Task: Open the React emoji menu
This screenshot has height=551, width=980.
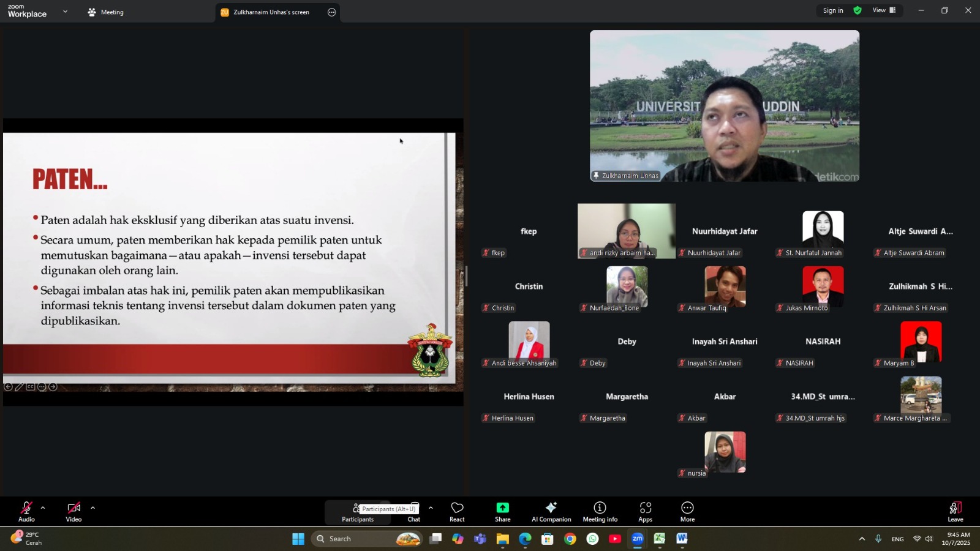Action: (x=457, y=512)
